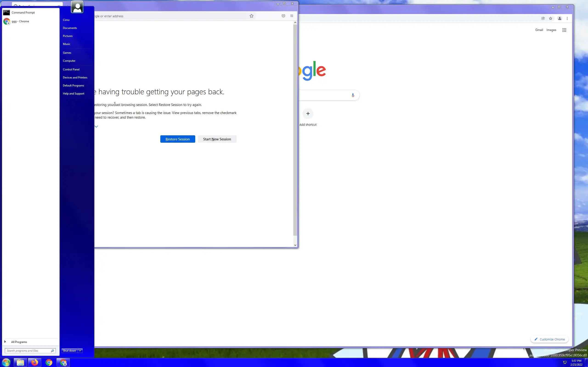
Task: Click Firefox icon in taskbar
Action: point(35,362)
